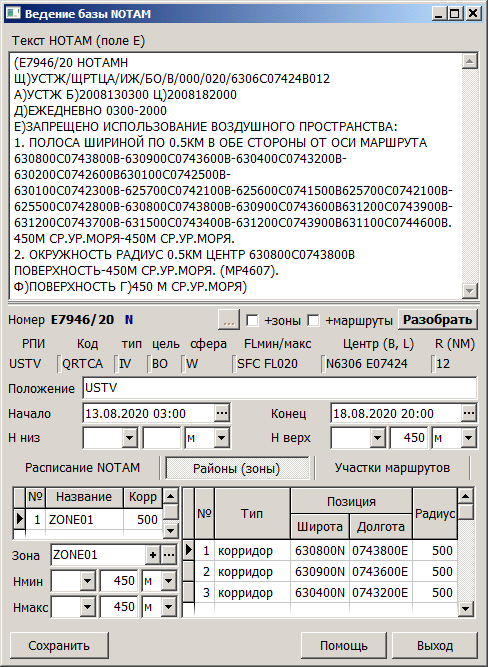Image resolution: width=488 pixels, height=667 pixels.
Task: Click scroll down arrow of zones list
Action: (x=171, y=530)
